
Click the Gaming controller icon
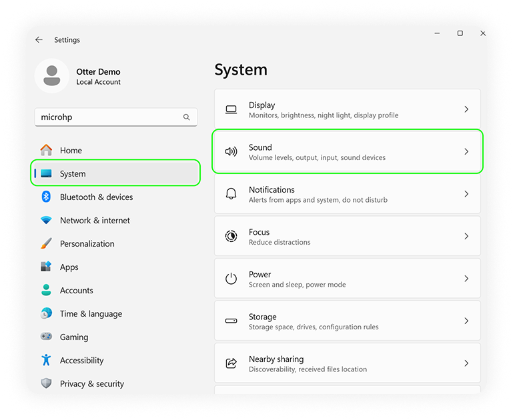[x=46, y=337]
